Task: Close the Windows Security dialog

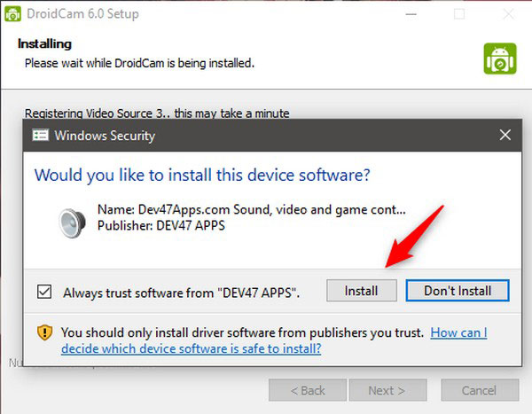Action: pyautogui.click(x=505, y=135)
